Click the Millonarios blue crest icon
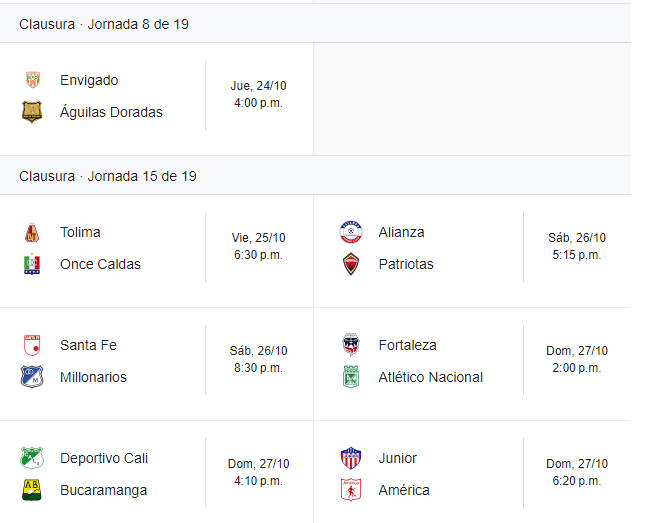The image size is (649, 523). pos(32,377)
